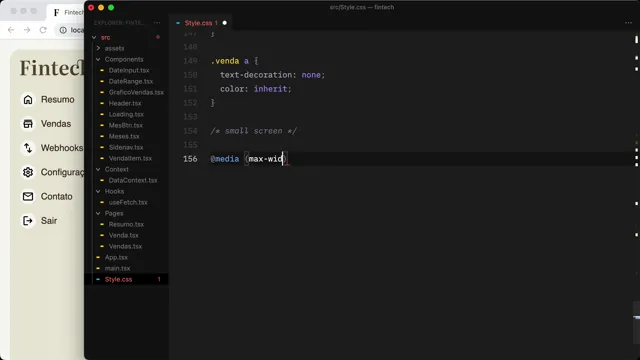Click the unsaved dot on Style.css tab
The width and height of the screenshot is (640, 360).
[224, 23]
